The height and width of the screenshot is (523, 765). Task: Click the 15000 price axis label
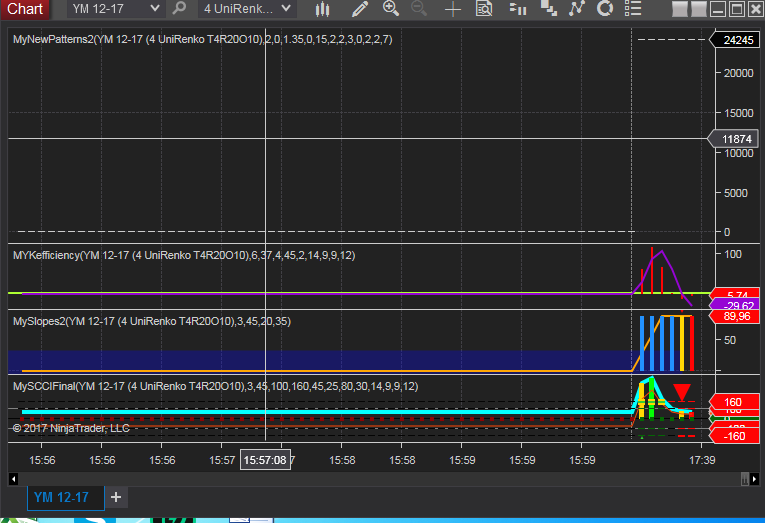[x=738, y=113]
